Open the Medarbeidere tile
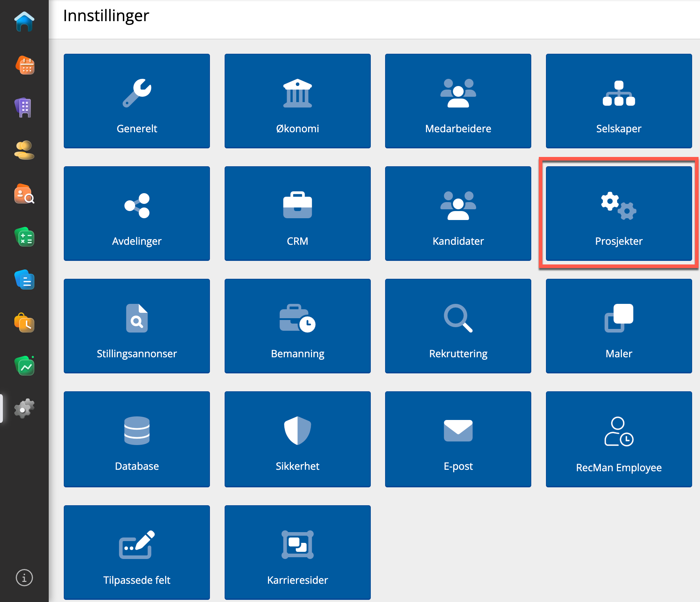The image size is (700, 602). (x=458, y=101)
